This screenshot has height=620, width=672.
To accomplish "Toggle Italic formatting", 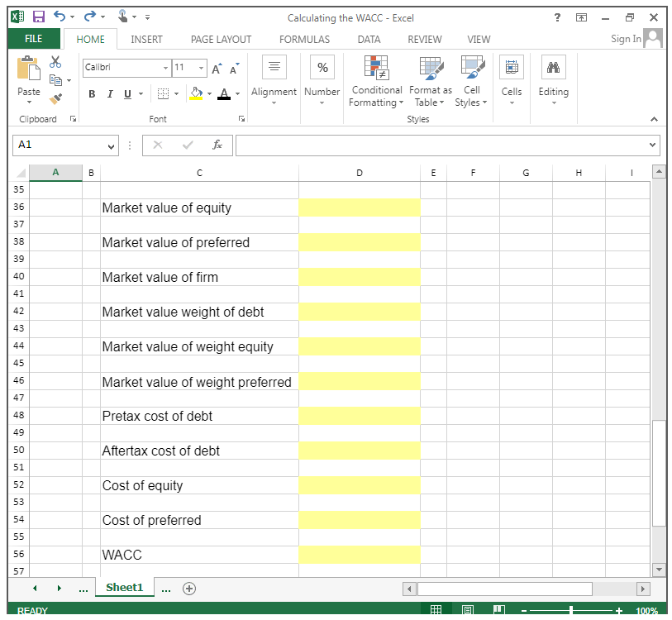I will pos(110,94).
